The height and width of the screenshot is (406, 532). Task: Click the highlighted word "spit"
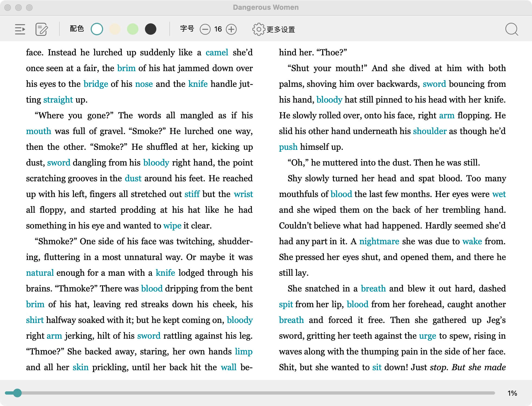(286, 304)
